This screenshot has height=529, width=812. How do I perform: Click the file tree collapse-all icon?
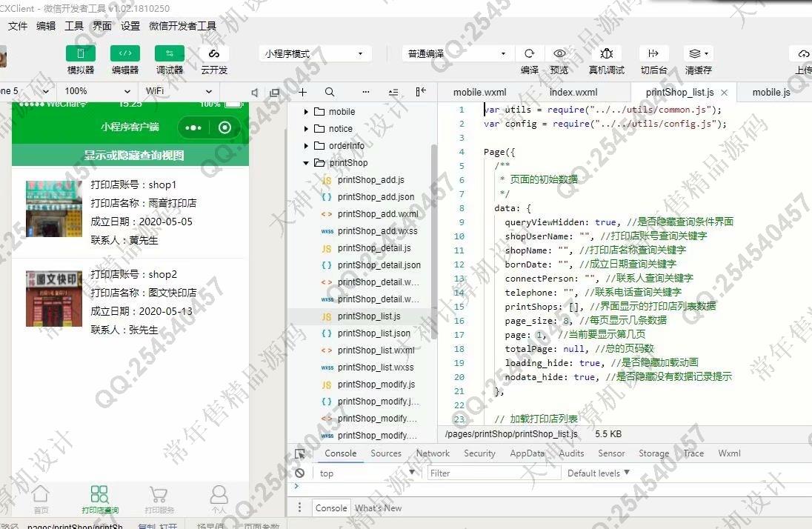click(393, 92)
